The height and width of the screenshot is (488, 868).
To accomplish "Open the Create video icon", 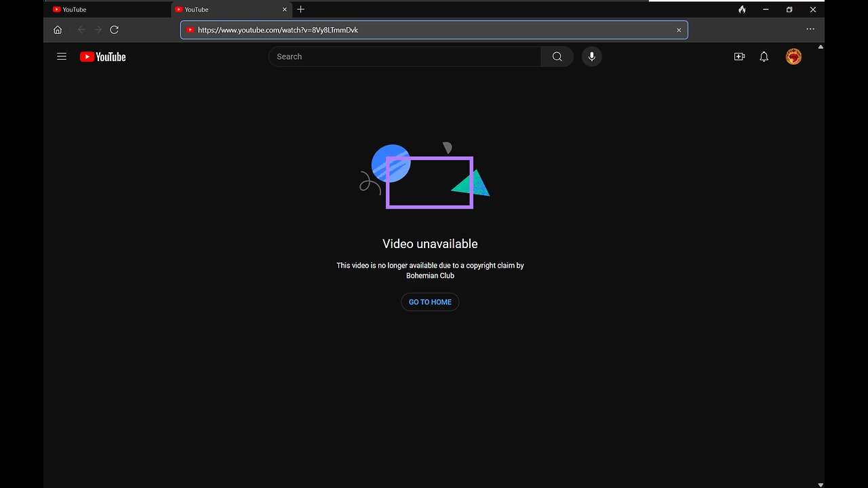I will pyautogui.click(x=739, y=57).
